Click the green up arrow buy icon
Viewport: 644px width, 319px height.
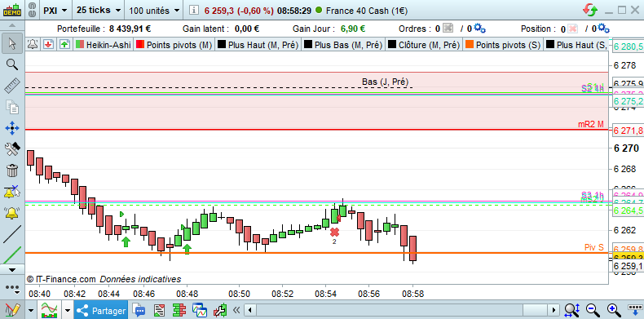tap(64, 44)
